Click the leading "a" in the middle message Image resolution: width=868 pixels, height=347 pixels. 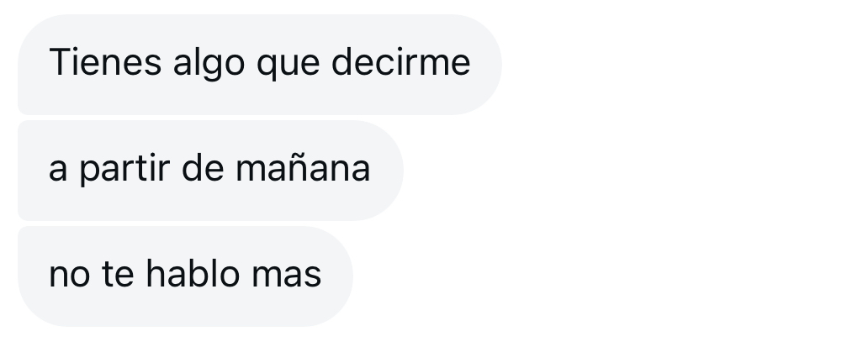pyautogui.click(x=58, y=171)
